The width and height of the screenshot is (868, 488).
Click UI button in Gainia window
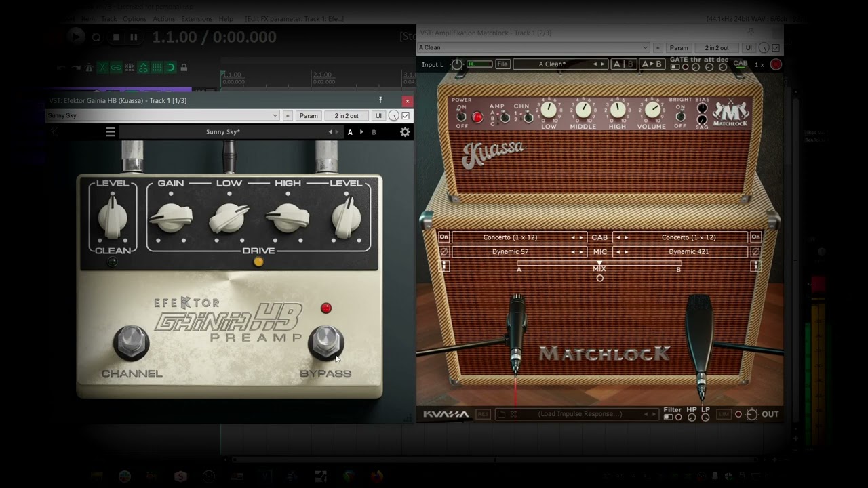(x=378, y=116)
